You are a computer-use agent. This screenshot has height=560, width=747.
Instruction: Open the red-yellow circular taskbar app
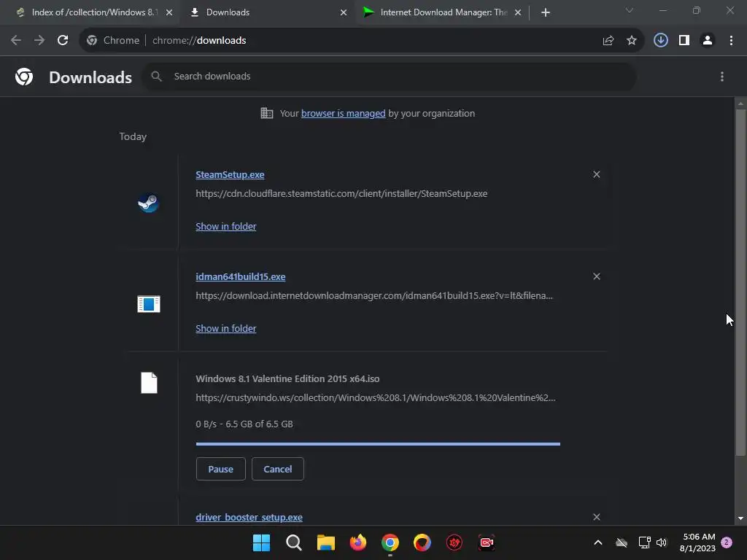click(422, 542)
